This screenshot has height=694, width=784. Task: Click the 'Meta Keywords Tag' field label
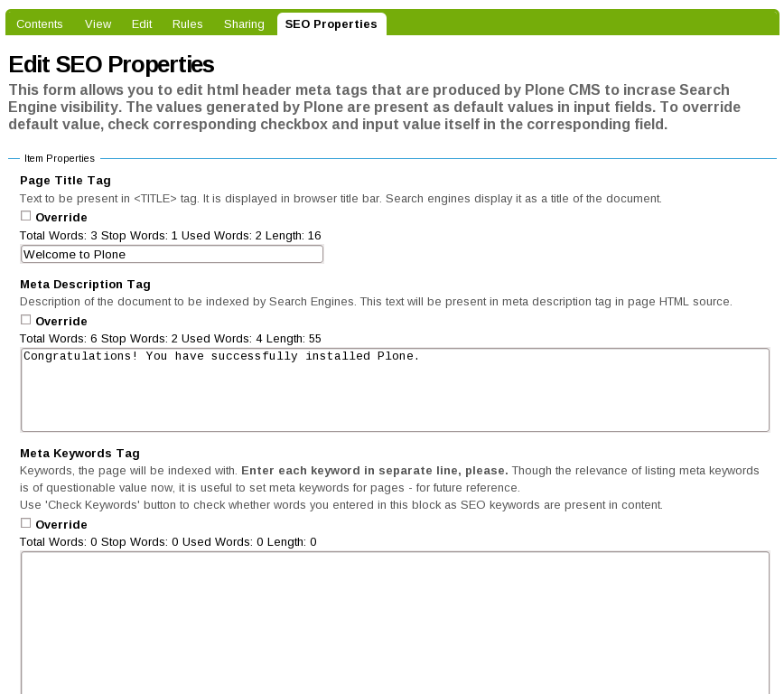[x=79, y=454]
